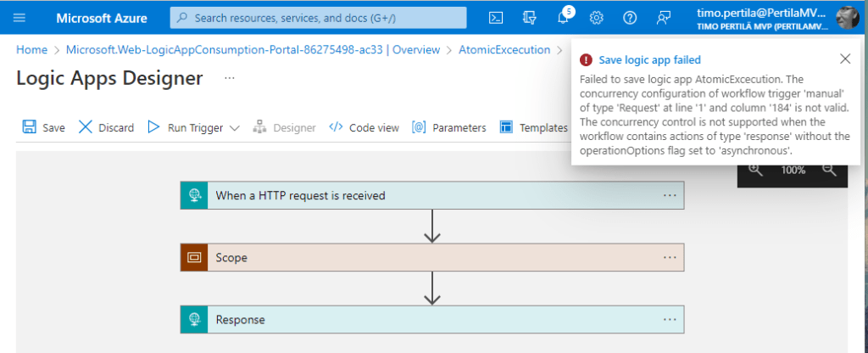Viewport: 868px width, 353px height.
Task: Click in the search resources box
Action: pos(318,18)
